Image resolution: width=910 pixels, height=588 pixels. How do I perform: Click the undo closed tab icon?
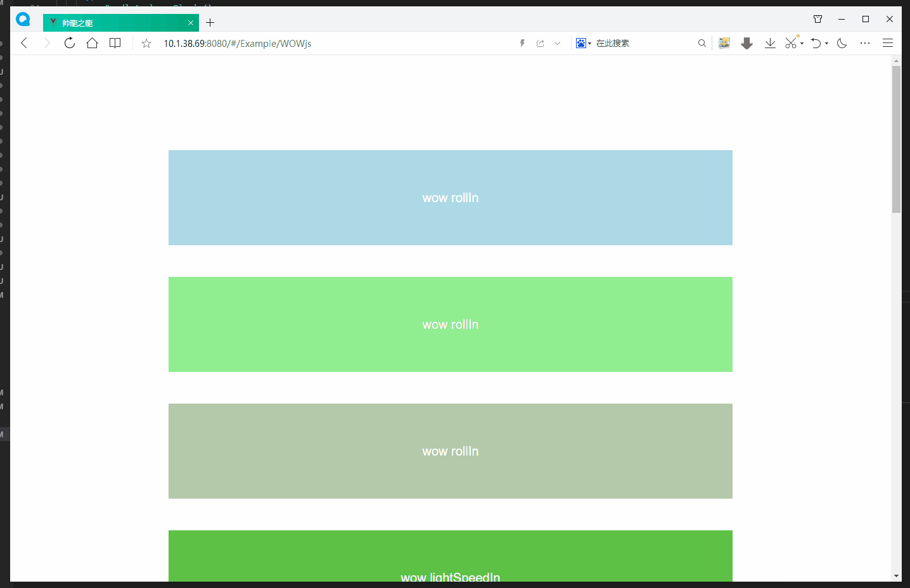[x=816, y=43]
